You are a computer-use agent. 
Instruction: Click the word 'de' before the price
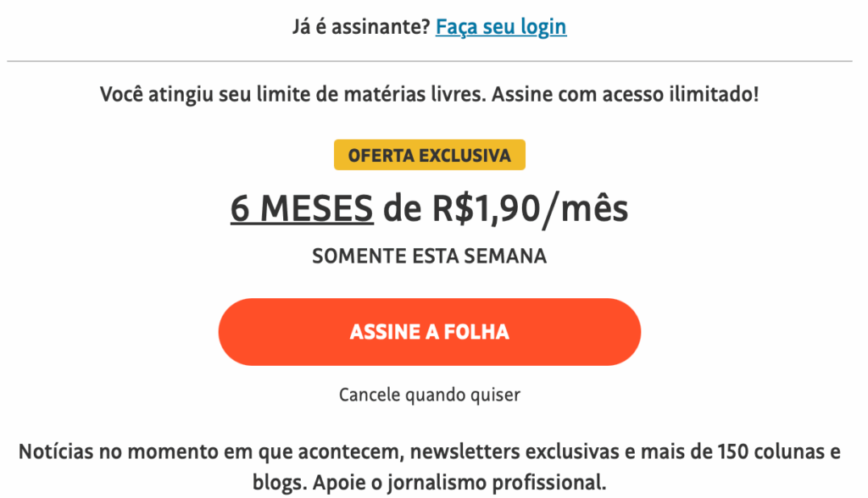point(398,209)
